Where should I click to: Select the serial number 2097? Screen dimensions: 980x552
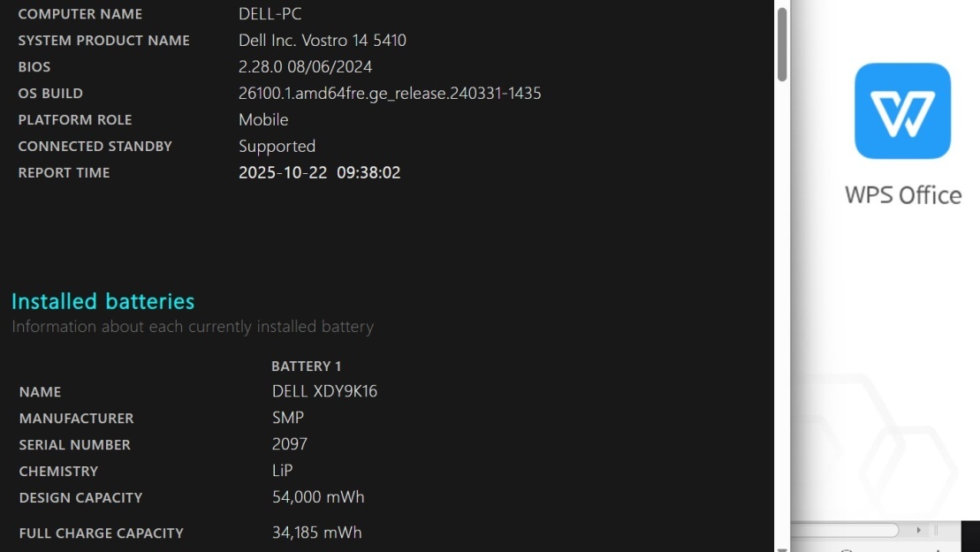point(290,444)
